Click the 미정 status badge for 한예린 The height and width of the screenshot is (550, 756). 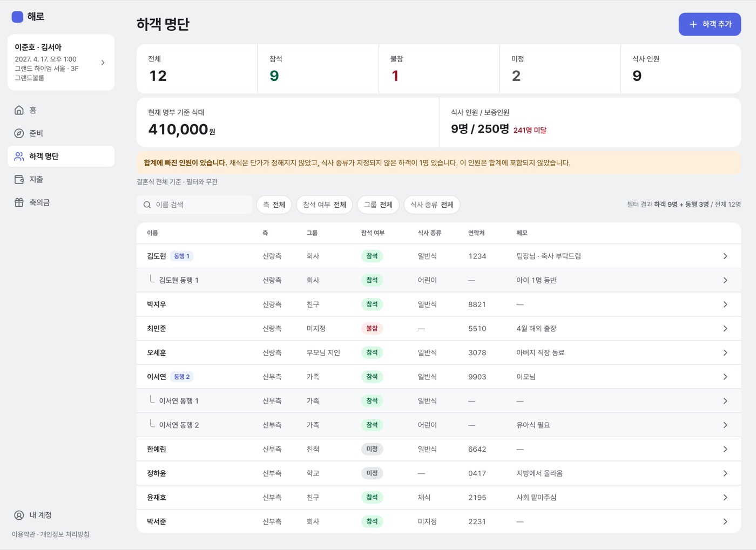tap(372, 449)
